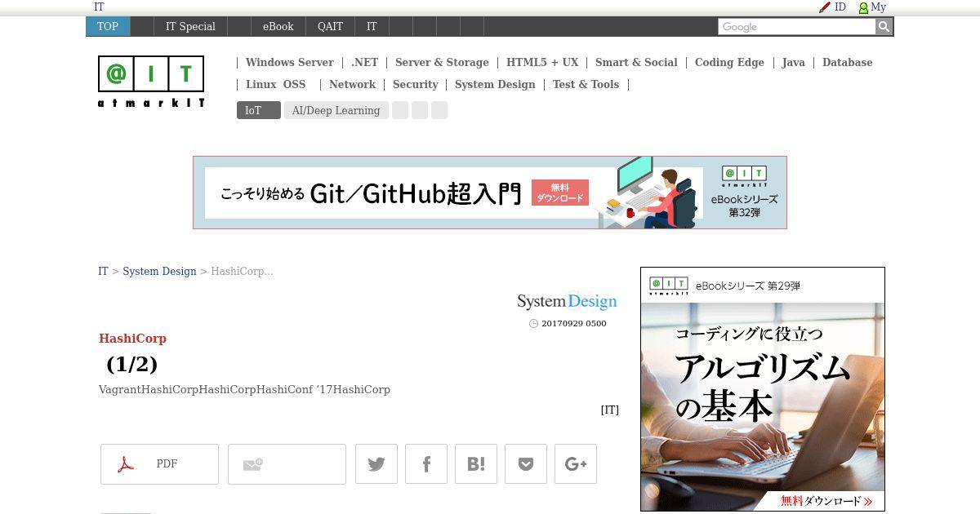Download article as PDF button
The height and width of the screenshot is (514, 980).
(x=159, y=464)
